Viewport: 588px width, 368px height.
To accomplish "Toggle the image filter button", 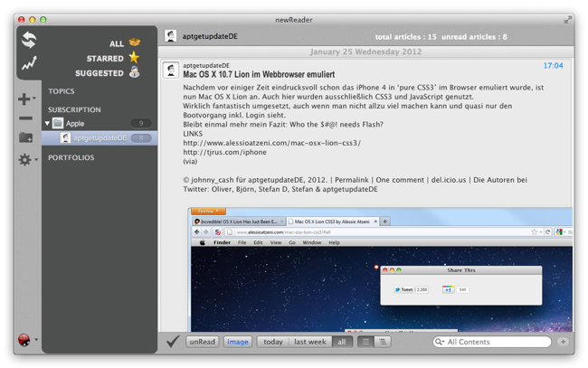I will (238, 342).
